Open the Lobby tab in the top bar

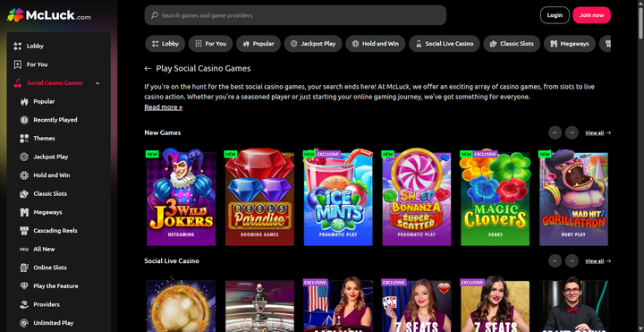[165, 44]
